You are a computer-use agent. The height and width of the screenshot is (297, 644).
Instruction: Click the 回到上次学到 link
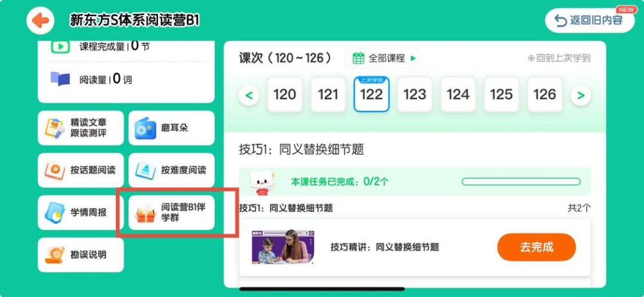coord(559,58)
